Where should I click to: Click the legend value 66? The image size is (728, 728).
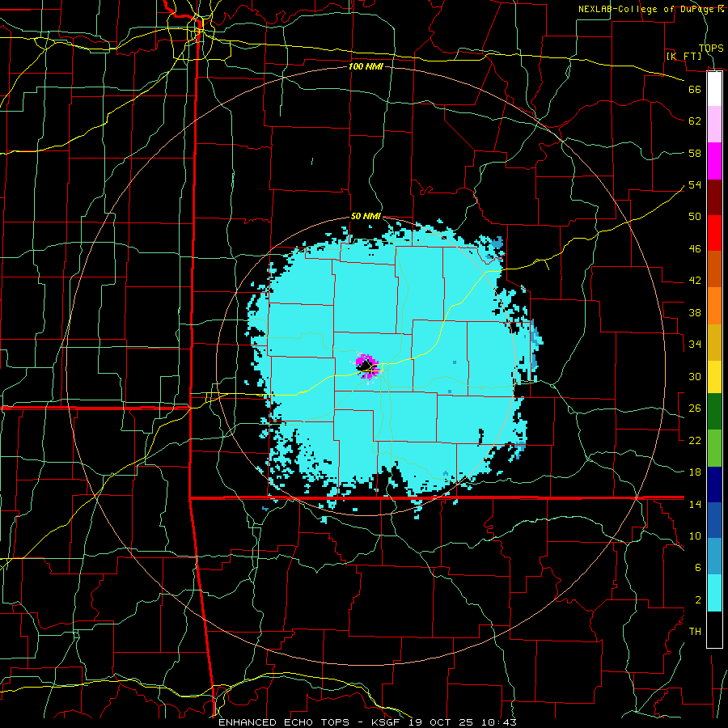695,89
